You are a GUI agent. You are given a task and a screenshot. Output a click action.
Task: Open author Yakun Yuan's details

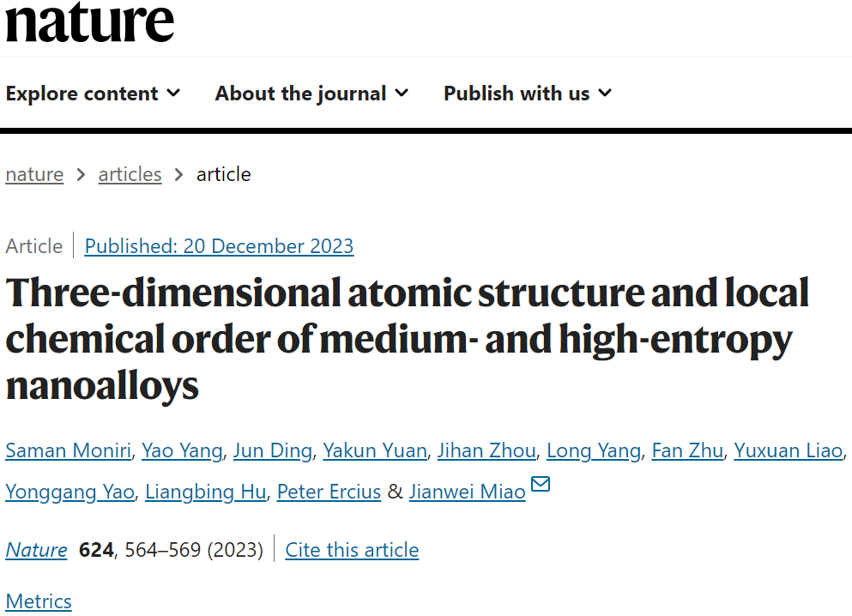[375, 450]
